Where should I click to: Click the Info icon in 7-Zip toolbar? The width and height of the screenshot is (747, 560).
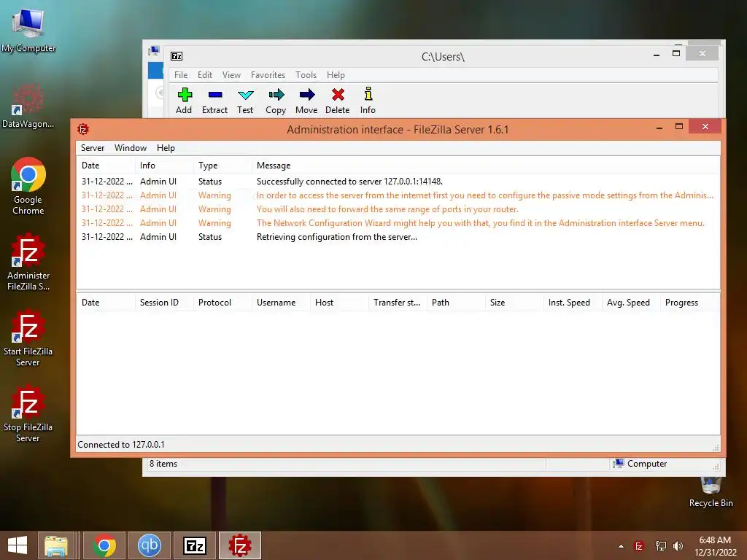pyautogui.click(x=368, y=94)
